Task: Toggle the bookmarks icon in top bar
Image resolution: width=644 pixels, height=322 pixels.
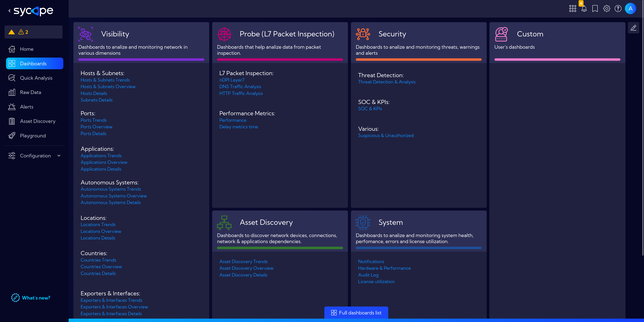Action: coord(595,8)
